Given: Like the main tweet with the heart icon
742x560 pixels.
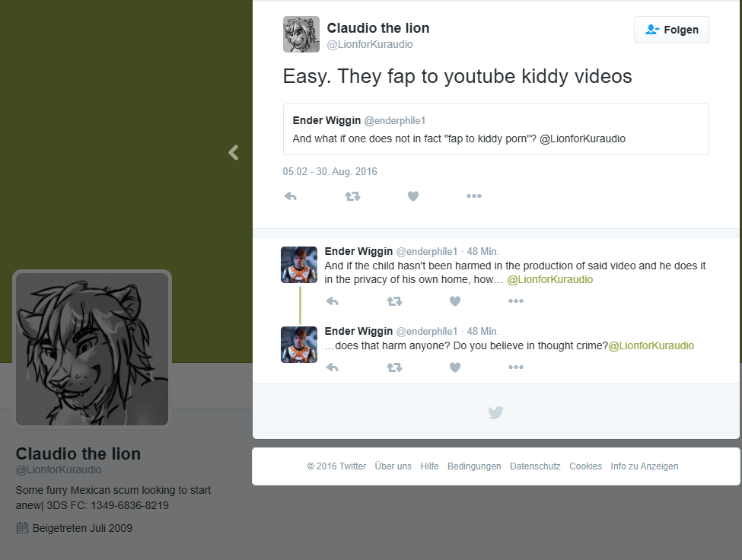Looking at the screenshot, I should coord(413,196).
